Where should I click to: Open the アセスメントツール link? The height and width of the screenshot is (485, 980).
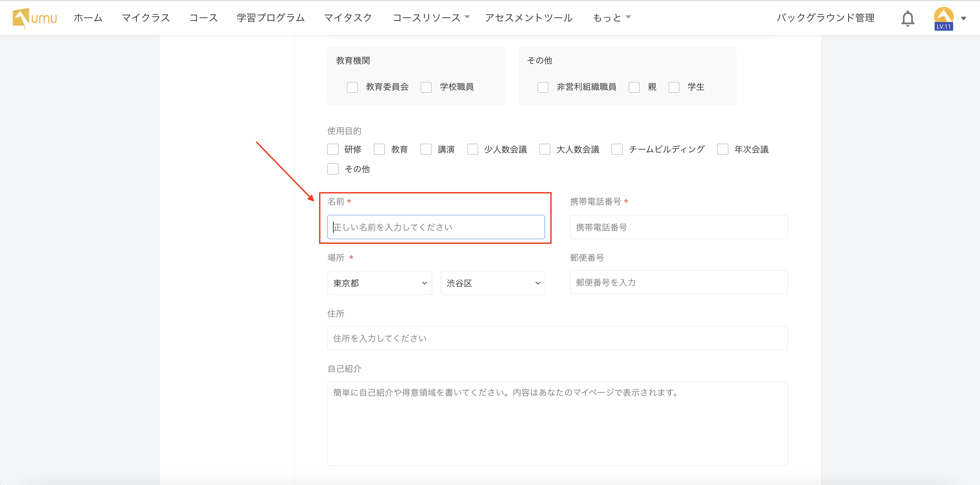click(528, 17)
